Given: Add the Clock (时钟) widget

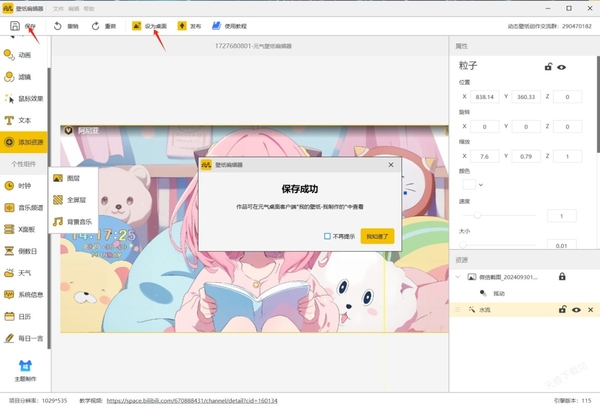Looking at the screenshot, I should pyautogui.click(x=24, y=186).
